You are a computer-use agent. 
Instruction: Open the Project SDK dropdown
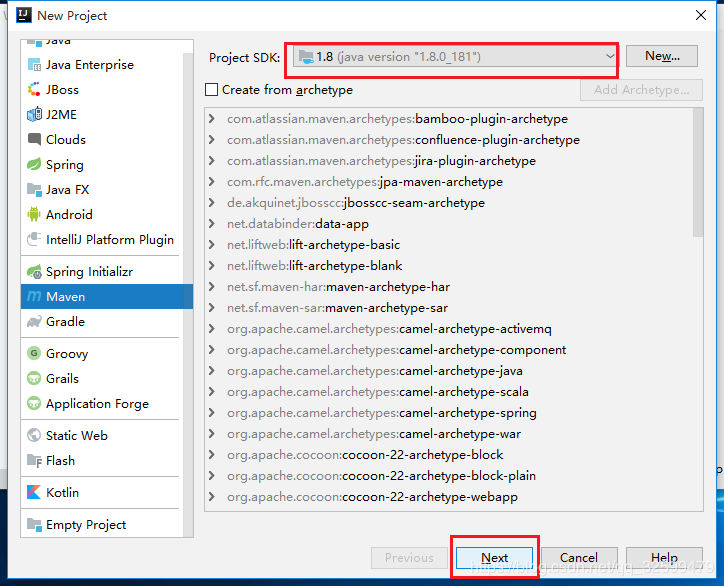[455, 57]
